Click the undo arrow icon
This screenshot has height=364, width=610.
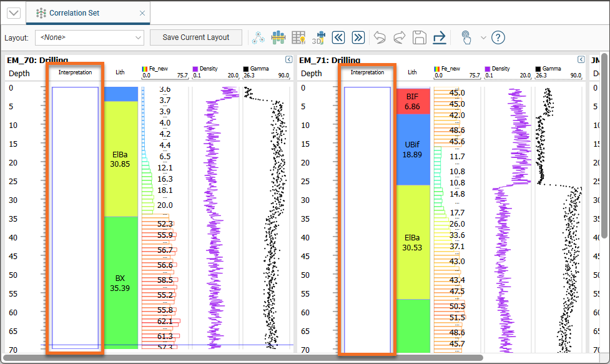point(380,37)
